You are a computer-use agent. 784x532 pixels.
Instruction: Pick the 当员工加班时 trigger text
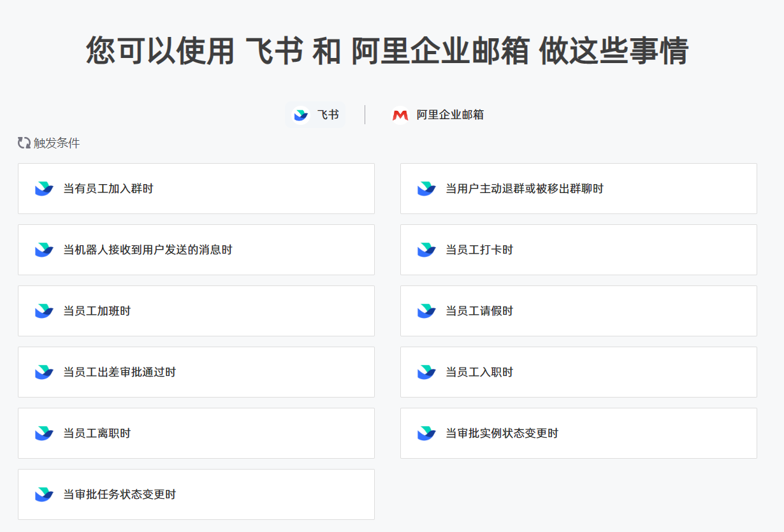point(97,311)
